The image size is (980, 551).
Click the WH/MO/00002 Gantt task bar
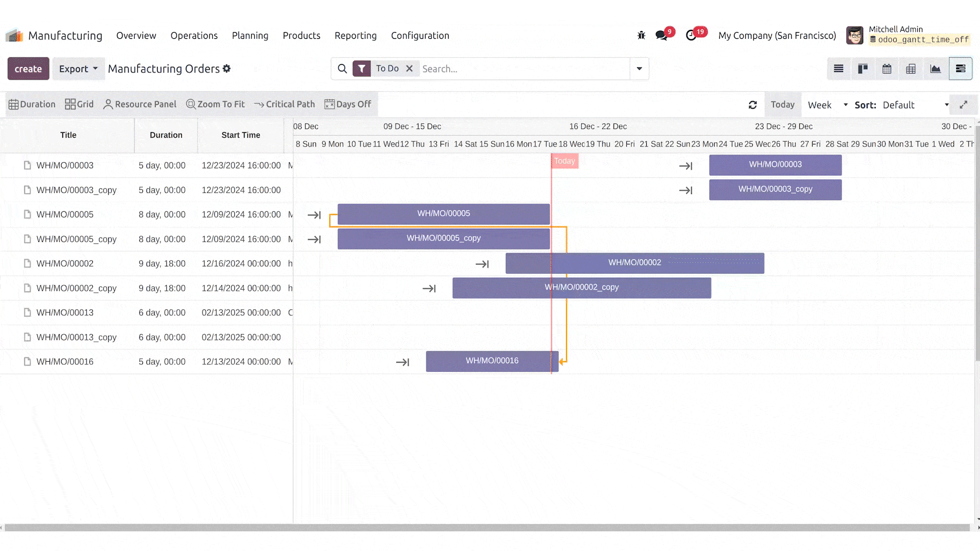[x=634, y=263]
